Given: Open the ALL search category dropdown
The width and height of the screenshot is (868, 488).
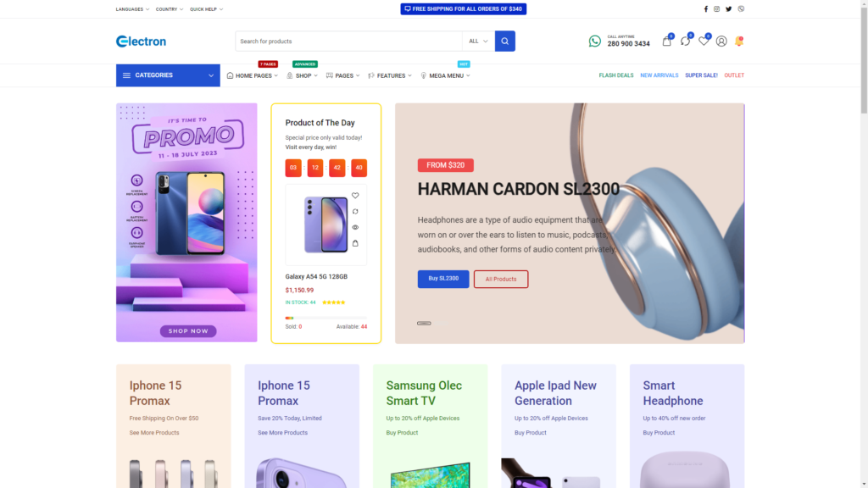Looking at the screenshot, I should [x=478, y=41].
